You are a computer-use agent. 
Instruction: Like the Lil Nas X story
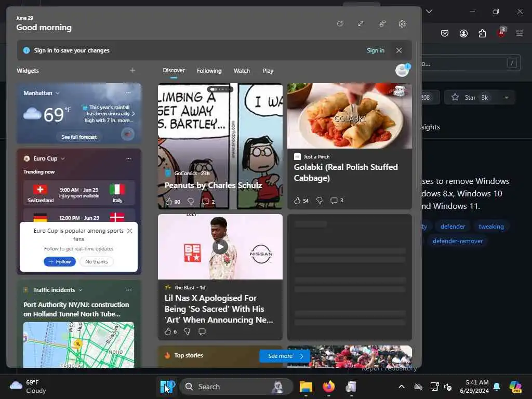168,331
